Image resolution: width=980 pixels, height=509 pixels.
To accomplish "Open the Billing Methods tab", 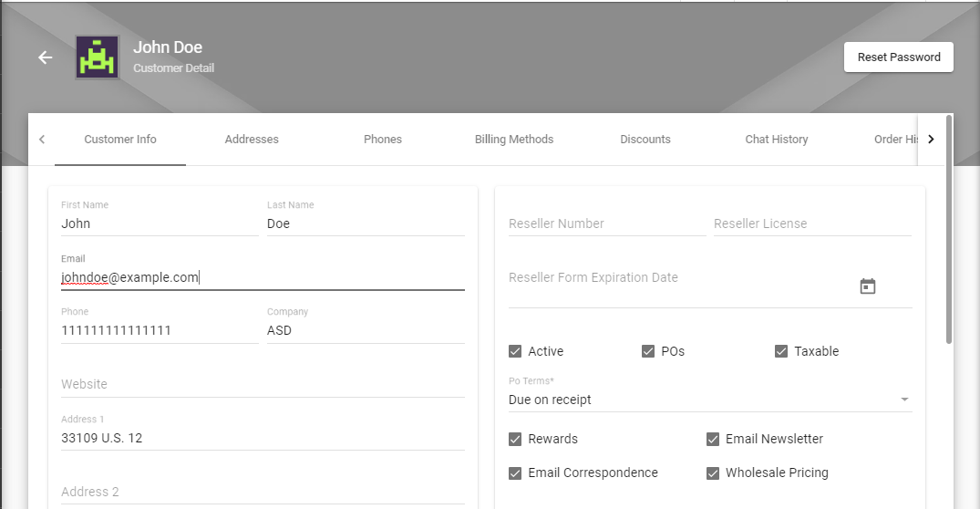I will click(x=514, y=140).
